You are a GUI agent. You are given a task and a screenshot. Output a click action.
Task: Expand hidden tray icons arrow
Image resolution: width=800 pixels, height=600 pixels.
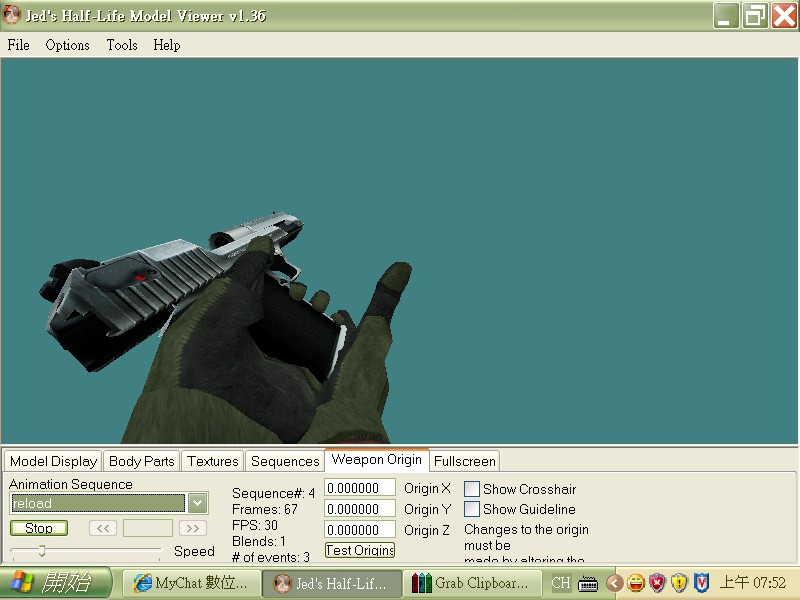tap(614, 583)
